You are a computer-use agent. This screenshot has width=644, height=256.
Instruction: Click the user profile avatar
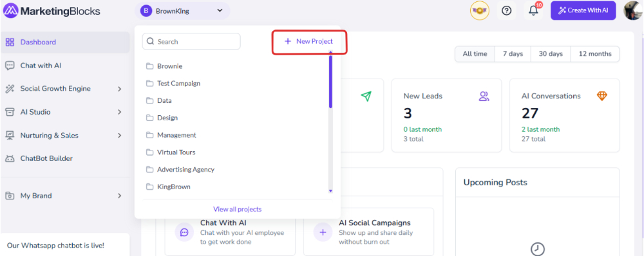click(633, 11)
